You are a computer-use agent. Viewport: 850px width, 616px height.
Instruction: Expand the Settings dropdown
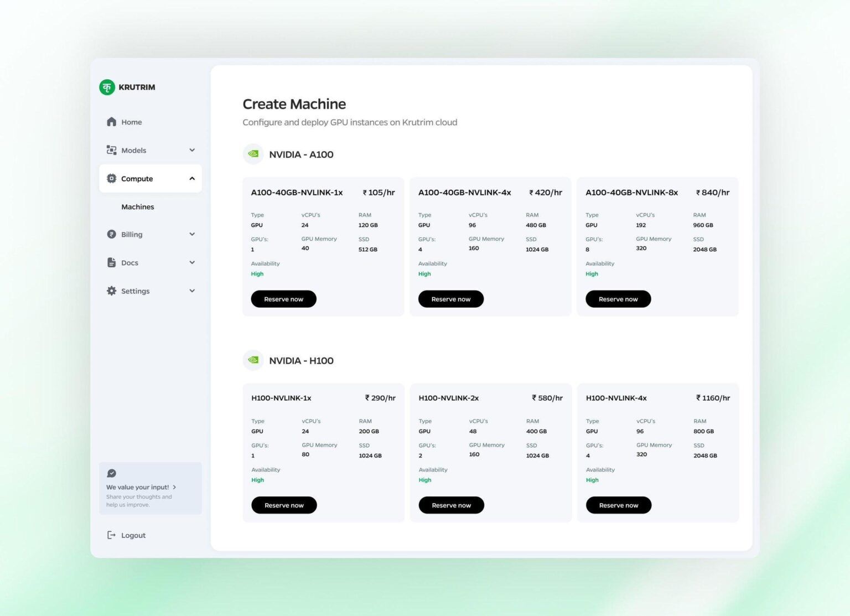click(x=192, y=291)
